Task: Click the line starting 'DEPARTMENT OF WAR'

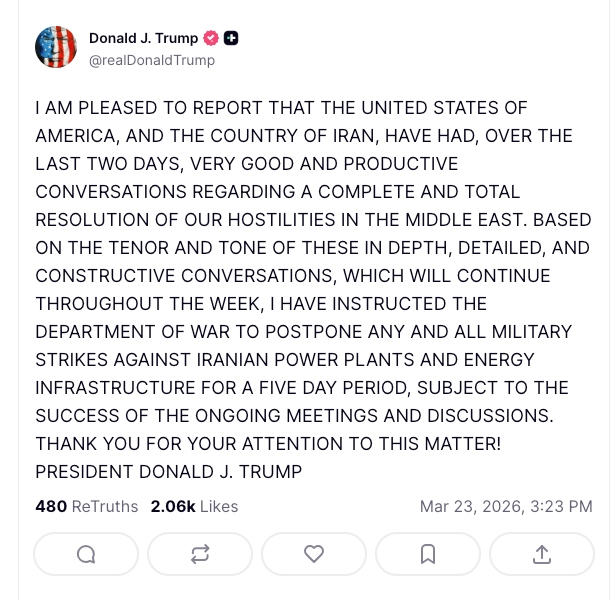Action: pos(303,331)
